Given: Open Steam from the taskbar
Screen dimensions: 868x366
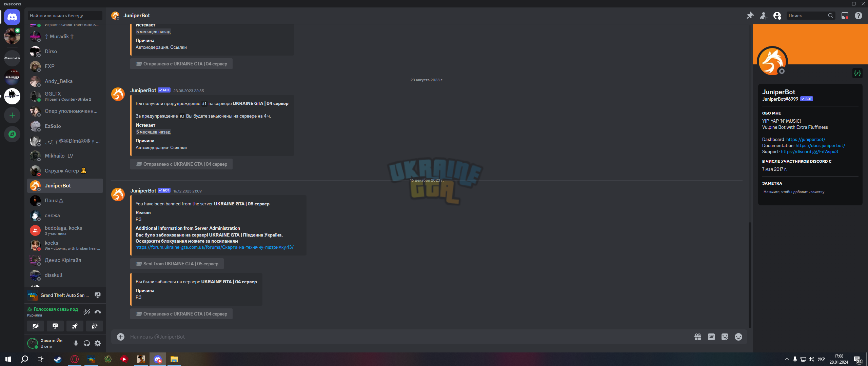Looking at the screenshot, I should pyautogui.click(x=58, y=359).
